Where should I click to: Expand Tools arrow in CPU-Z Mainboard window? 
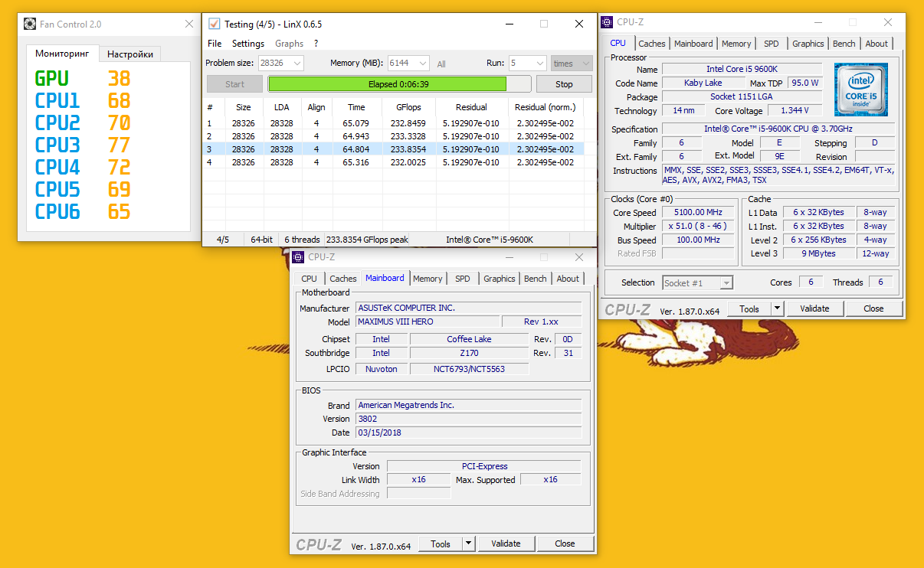468,544
